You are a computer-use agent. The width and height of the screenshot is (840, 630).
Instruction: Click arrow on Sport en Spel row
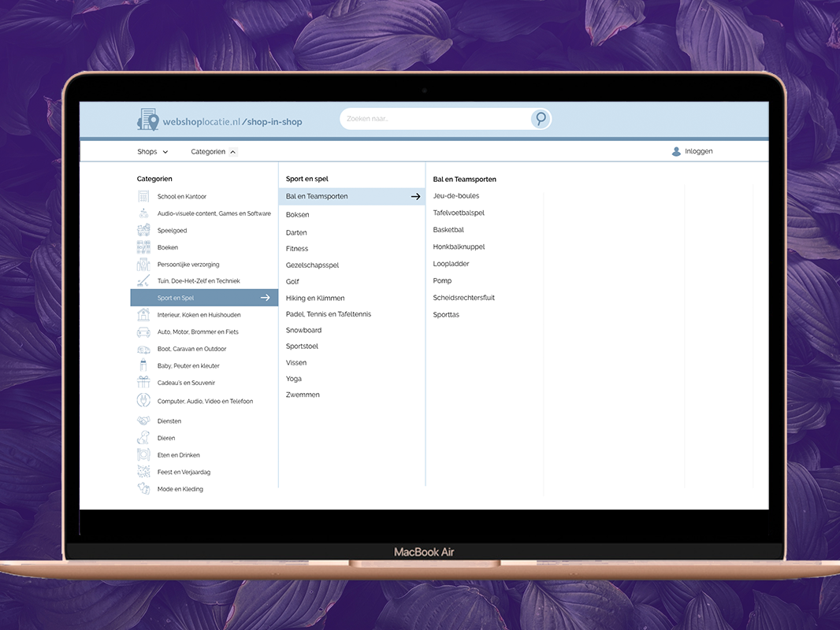pyautogui.click(x=266, y=298)
